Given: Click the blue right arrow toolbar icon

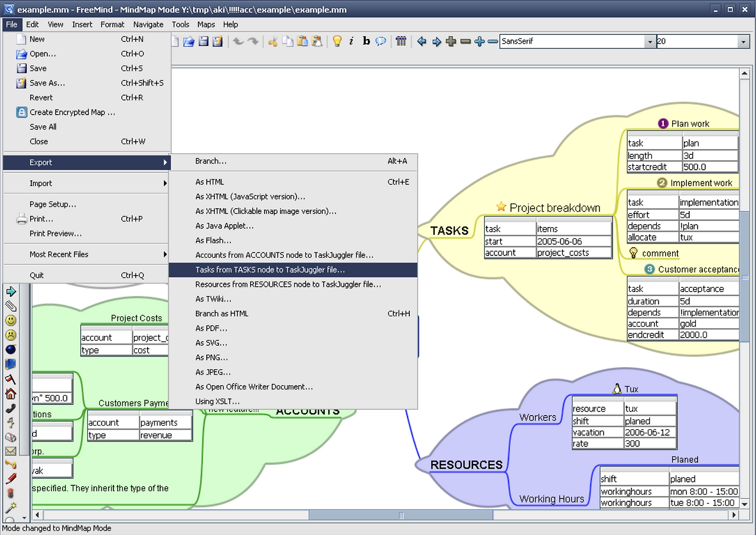Looking at the screenshot, I should pyautogui.click(x=436, y=41).
